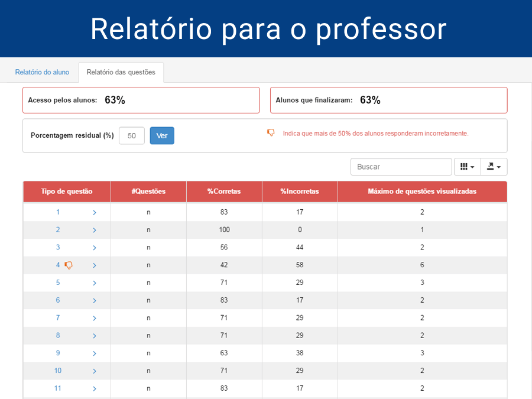
Task: Expand question type 9 row chevron
Action: (95, 353)
